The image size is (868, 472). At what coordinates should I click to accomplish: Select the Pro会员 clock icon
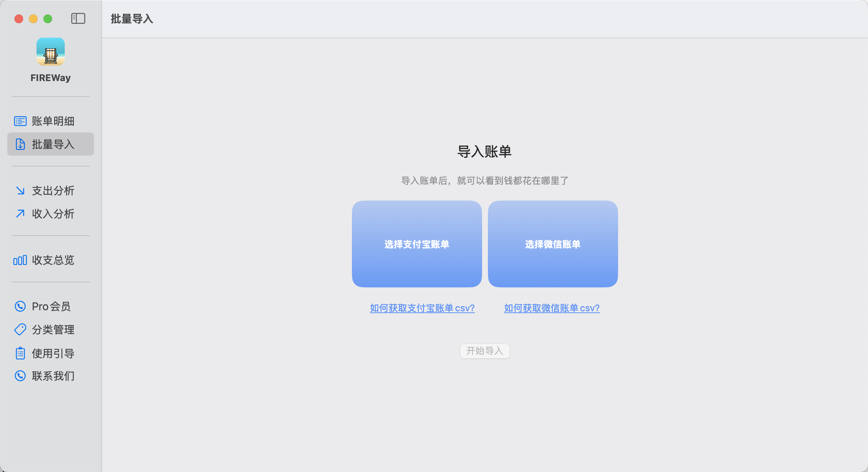(x=20, y=306)
